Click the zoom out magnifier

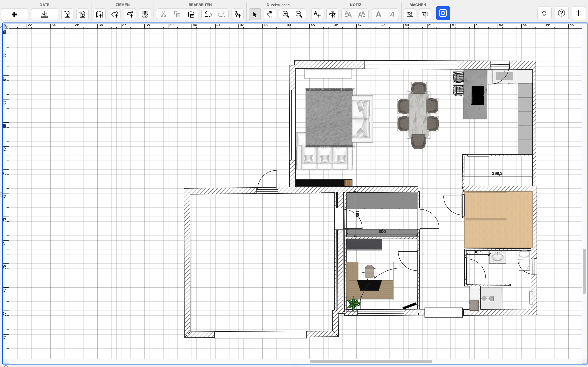pos(299,14)
